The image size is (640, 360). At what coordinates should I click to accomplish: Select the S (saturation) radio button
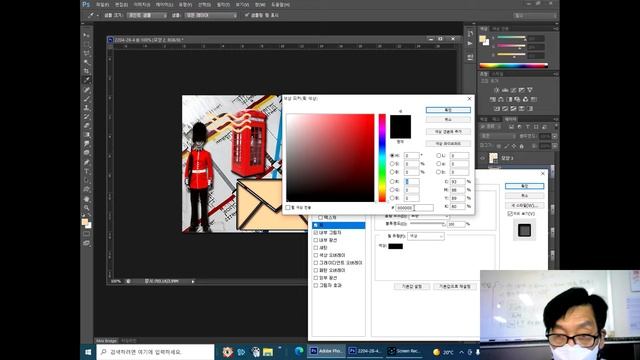[x=392, y=164]
